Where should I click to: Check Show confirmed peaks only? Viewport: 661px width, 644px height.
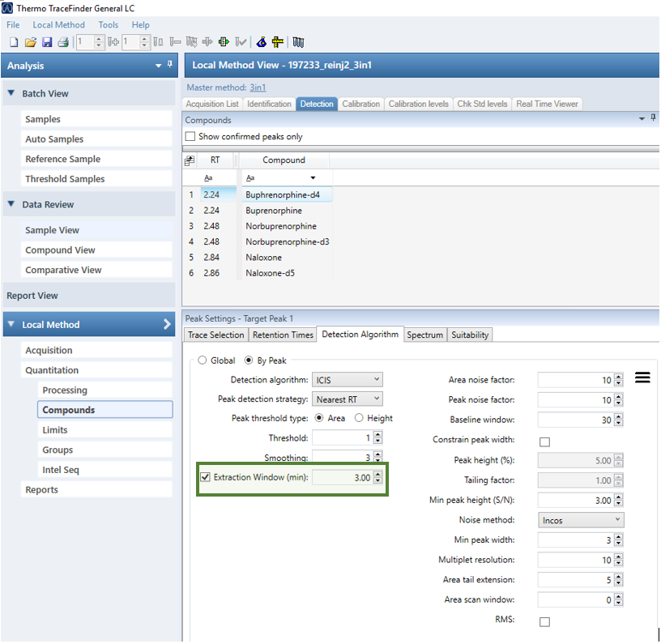point(192,135)
